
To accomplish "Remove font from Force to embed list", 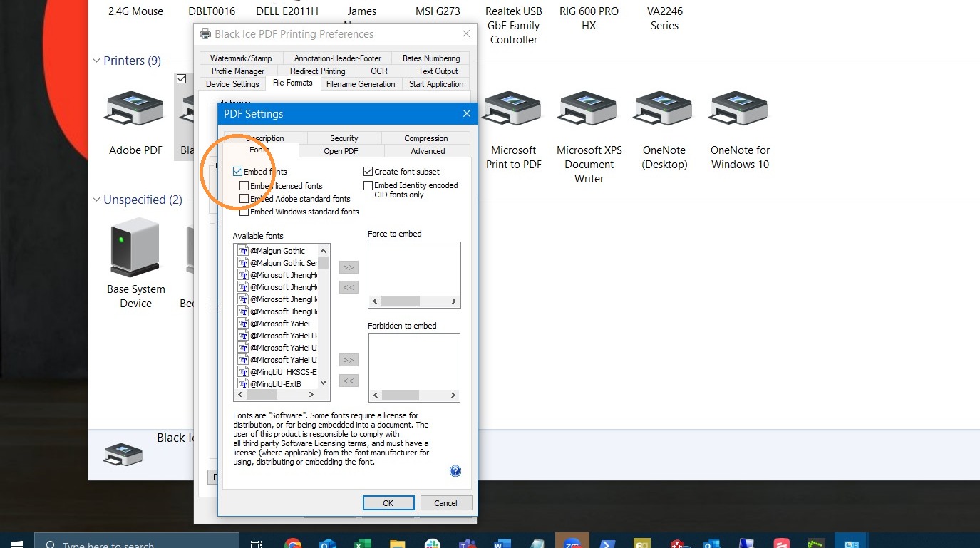I will 349,288.
